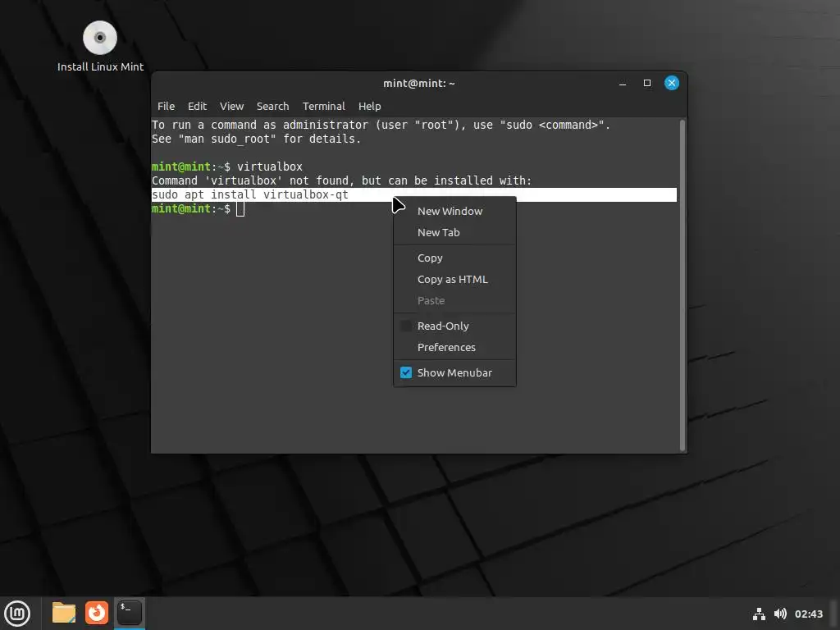Open the File menu

[x=166, y=106]
